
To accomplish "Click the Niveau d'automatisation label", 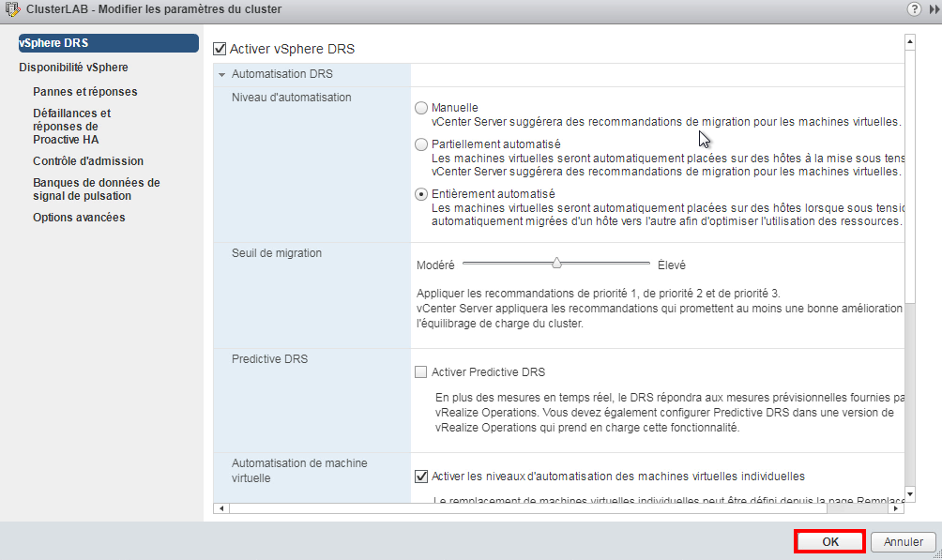I will pos(292,98).
